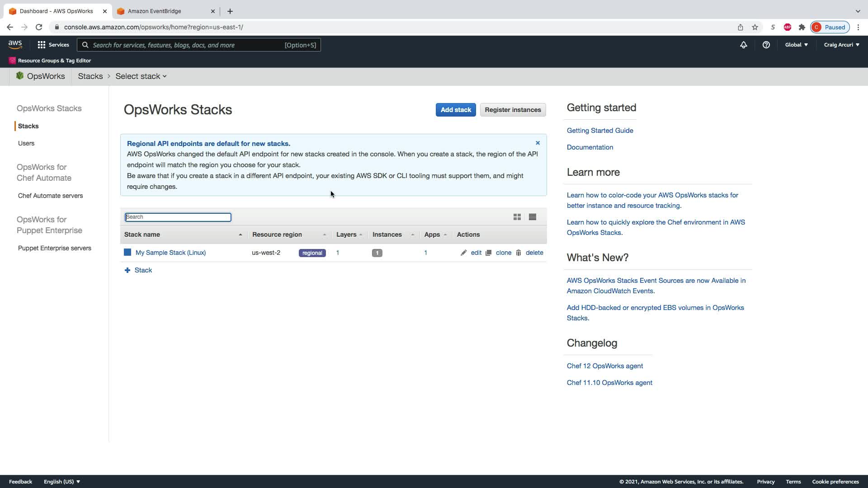
Task: Click the AWS logo home icon
Action: (x=15, y=45)
